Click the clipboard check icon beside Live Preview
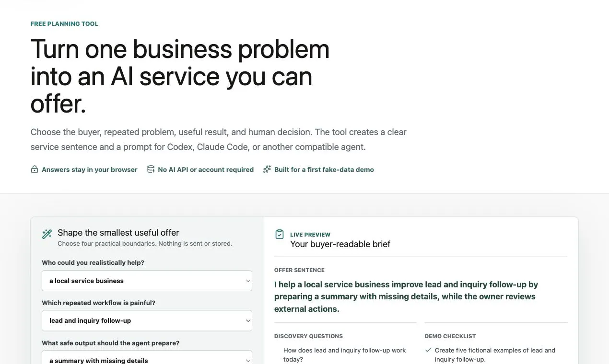Screen dimensions: 609x364 point(279,234)
